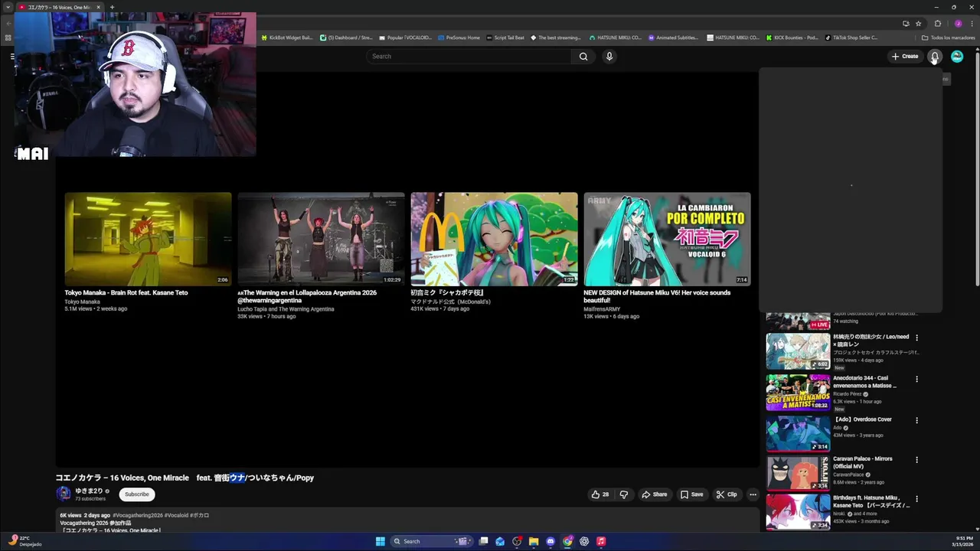
Task: Open the ゆきま2り channel avatar
Action: pyautogui.click(x=64, y=494)
